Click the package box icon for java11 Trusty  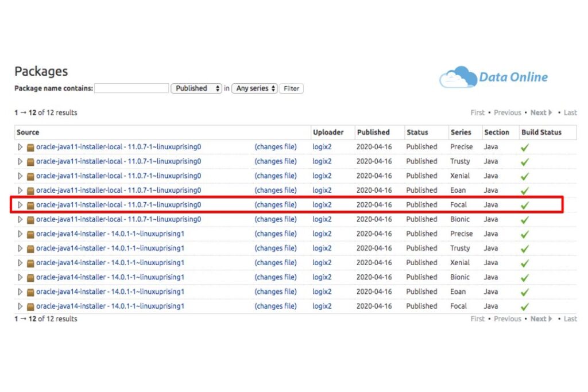[x=30, y=162]
